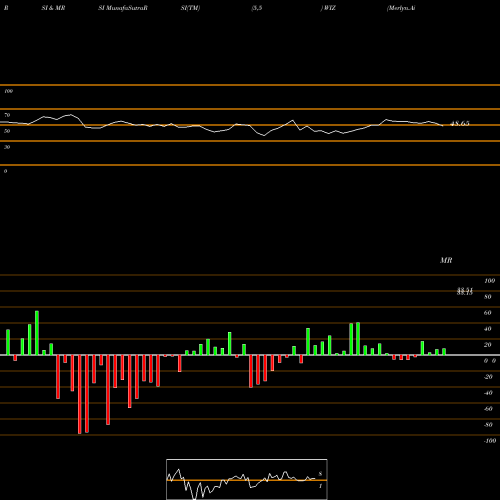Click the RSI axis label 70
This screenshot has width=500, height=500.
(7, 115)
